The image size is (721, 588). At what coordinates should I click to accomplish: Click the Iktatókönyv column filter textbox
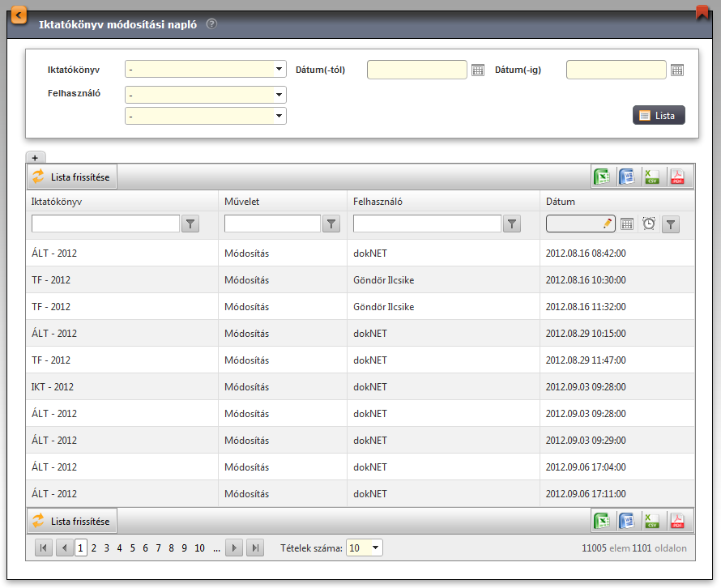(x=106, y=224)
